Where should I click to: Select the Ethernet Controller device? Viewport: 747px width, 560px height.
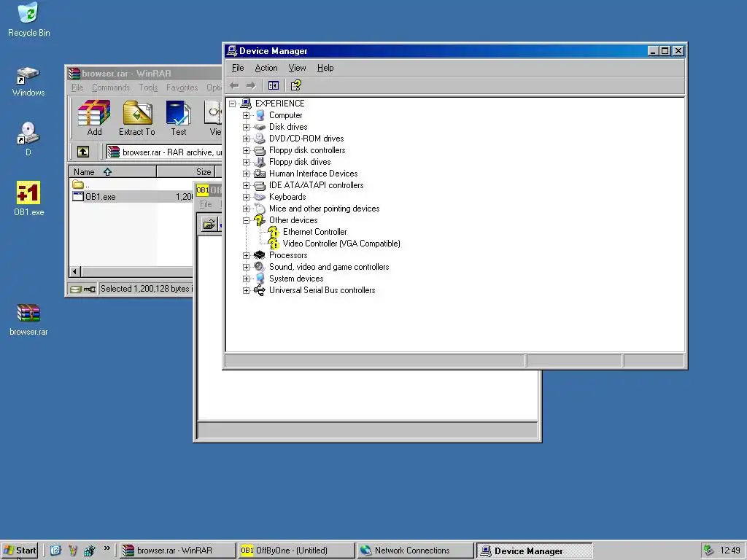pos(315,232)
